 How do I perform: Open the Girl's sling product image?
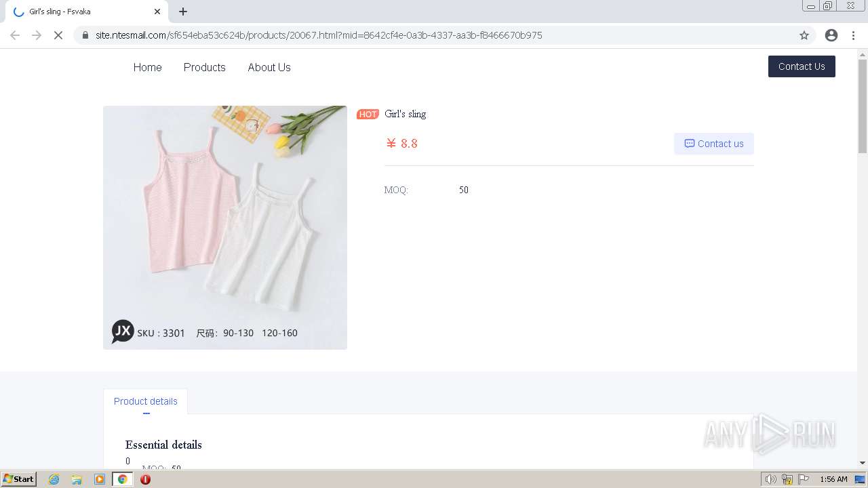(x=225, y=228)
